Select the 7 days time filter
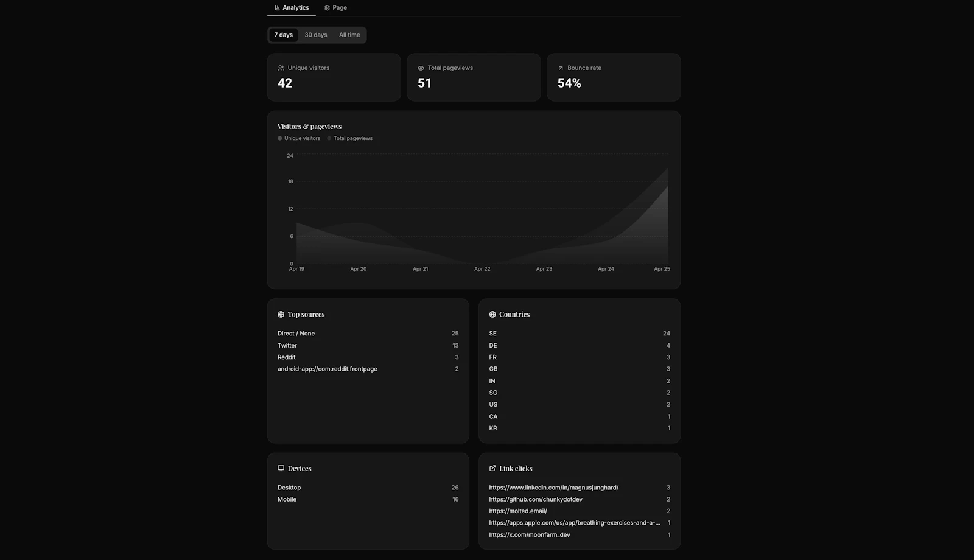This screenshot has height=560, width=974. pyautogui.click(x=283, y=35)
